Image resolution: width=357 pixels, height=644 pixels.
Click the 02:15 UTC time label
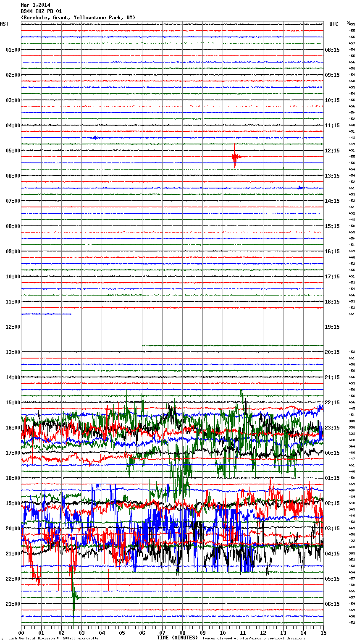tap(332, 503)
